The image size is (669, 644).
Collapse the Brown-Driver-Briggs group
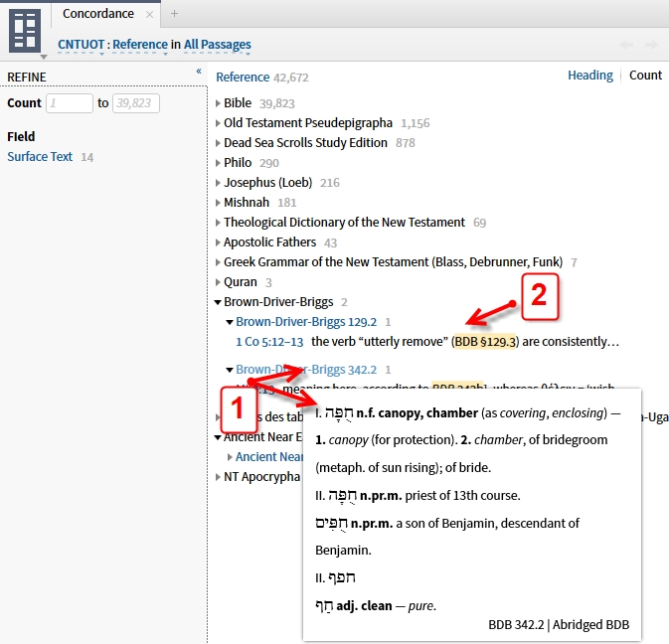218,302
